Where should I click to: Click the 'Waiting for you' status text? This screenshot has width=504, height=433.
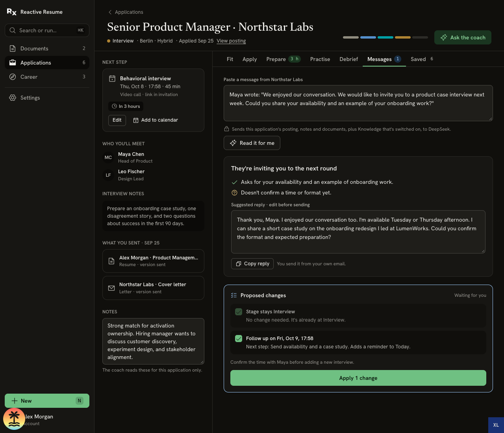pyautogui.click(x=470, y=295)
